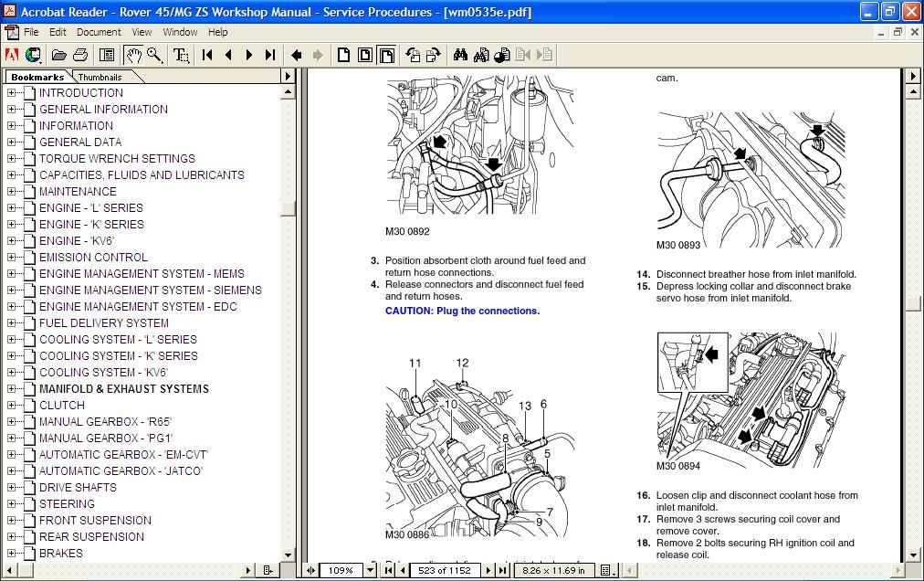Open the Adobe web services globe icon
Viewport: 924px width, 581px height.
(x=33, y=56)
